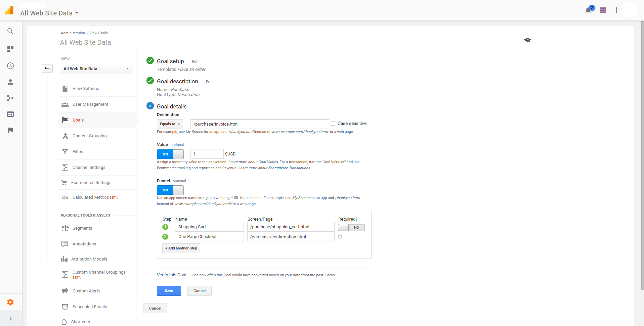Screen dimensions: 644x326
Task: Click the Shopping Cart step name field
Action: tap(209, 227)
